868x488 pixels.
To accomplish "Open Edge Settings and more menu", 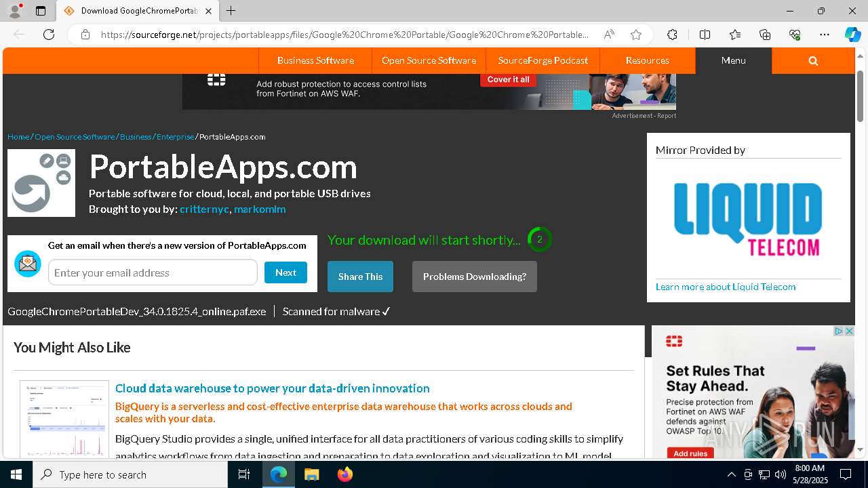I will [824, 35].
